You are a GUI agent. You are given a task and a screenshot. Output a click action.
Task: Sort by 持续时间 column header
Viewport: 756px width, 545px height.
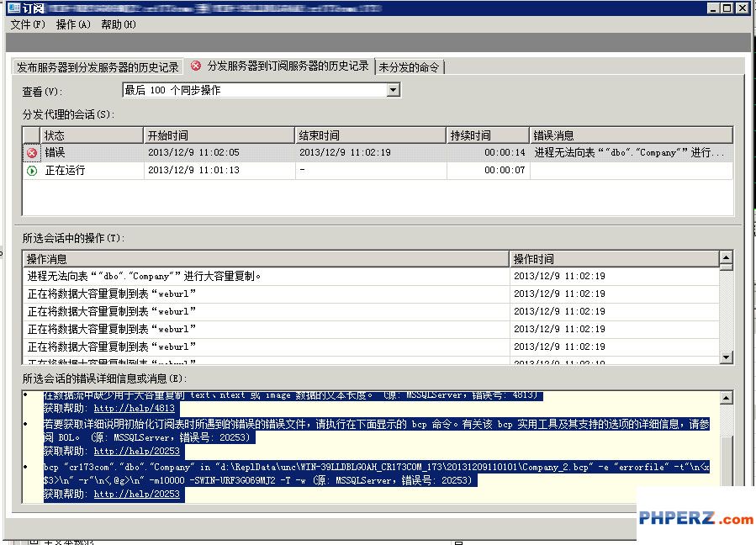pos(488,135)
